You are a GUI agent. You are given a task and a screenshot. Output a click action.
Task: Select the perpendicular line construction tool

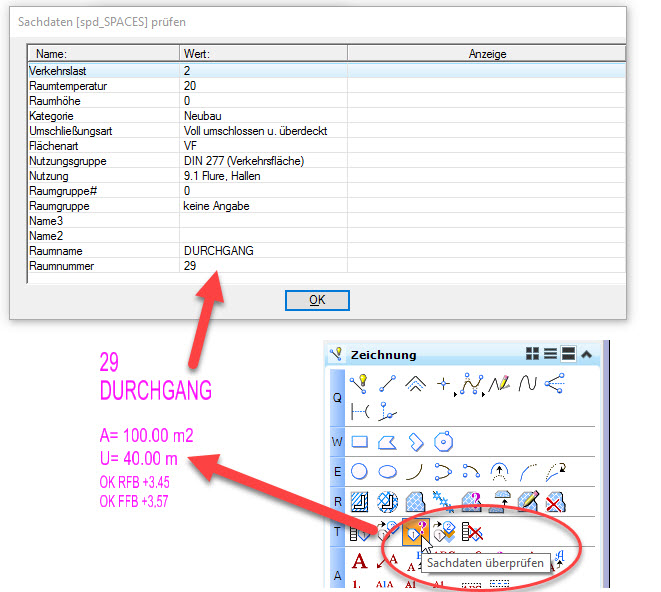(387, 412)
